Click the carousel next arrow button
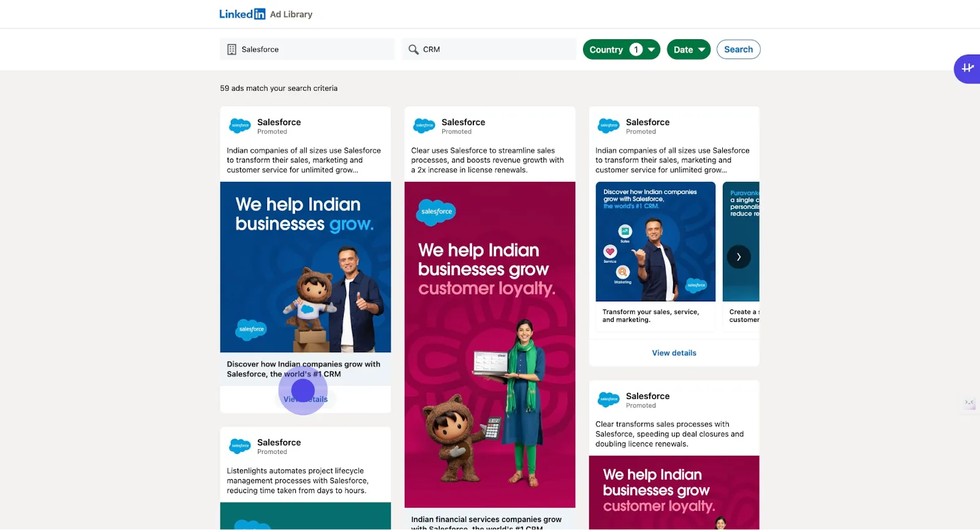 (738, 257)
